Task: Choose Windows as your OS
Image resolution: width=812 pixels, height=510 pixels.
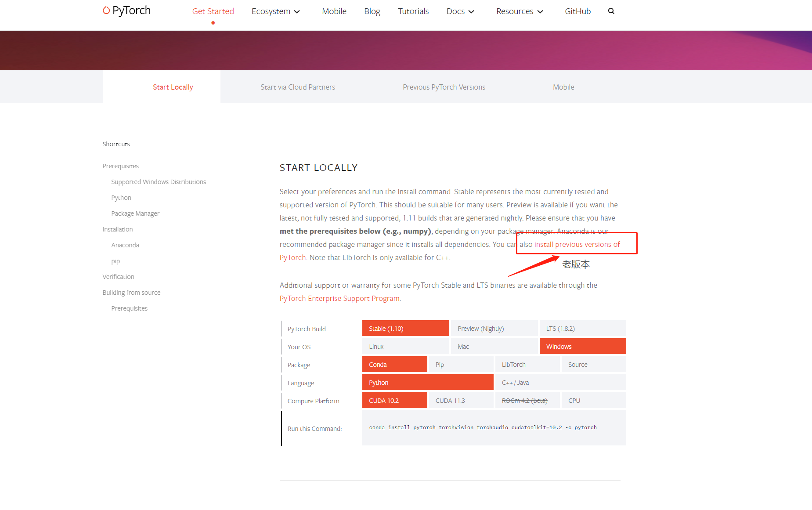Action: pos(583,347)
